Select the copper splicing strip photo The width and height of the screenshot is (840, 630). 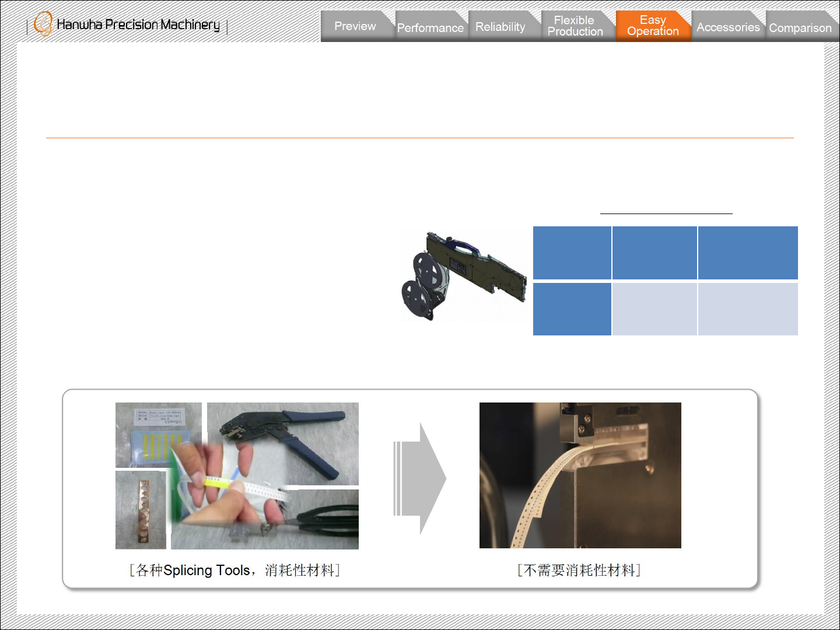[141, 510]
